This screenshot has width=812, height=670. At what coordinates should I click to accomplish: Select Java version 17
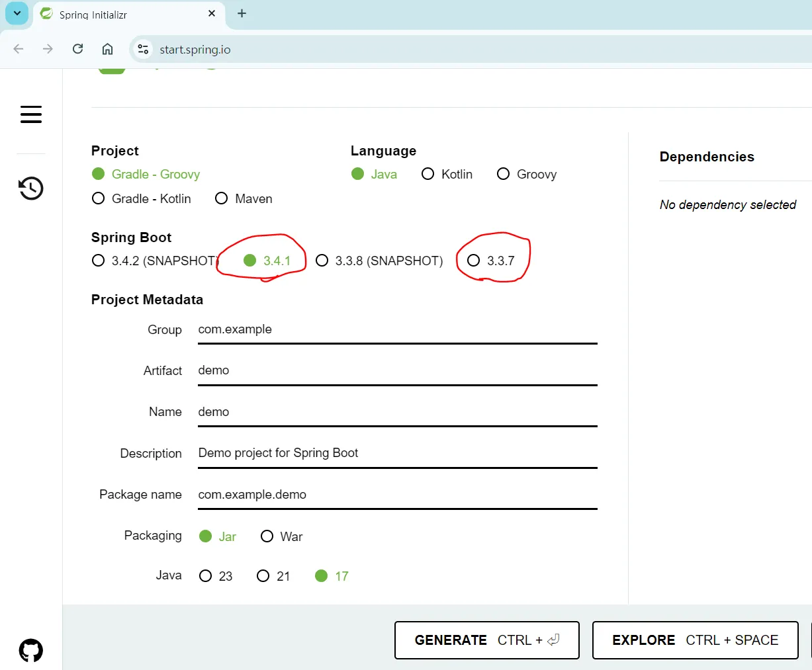[332, 576]
